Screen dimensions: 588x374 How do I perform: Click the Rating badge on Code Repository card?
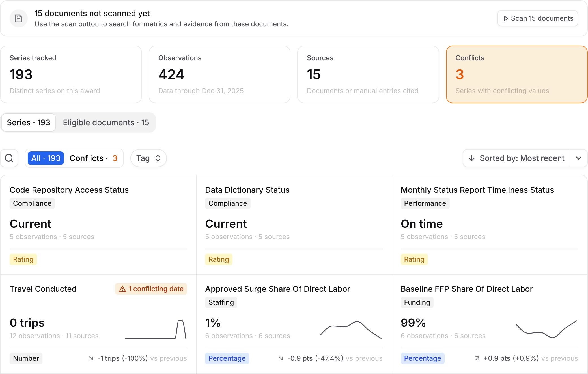tap(23, 259)
